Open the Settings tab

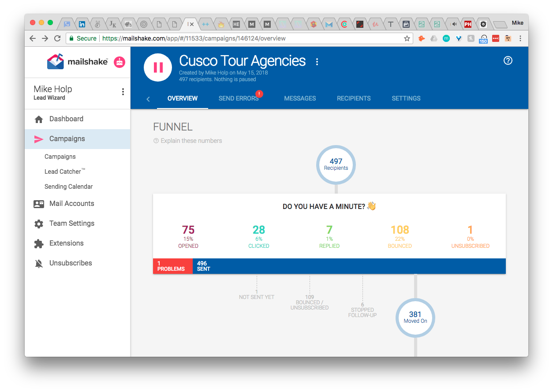point(406,98)
